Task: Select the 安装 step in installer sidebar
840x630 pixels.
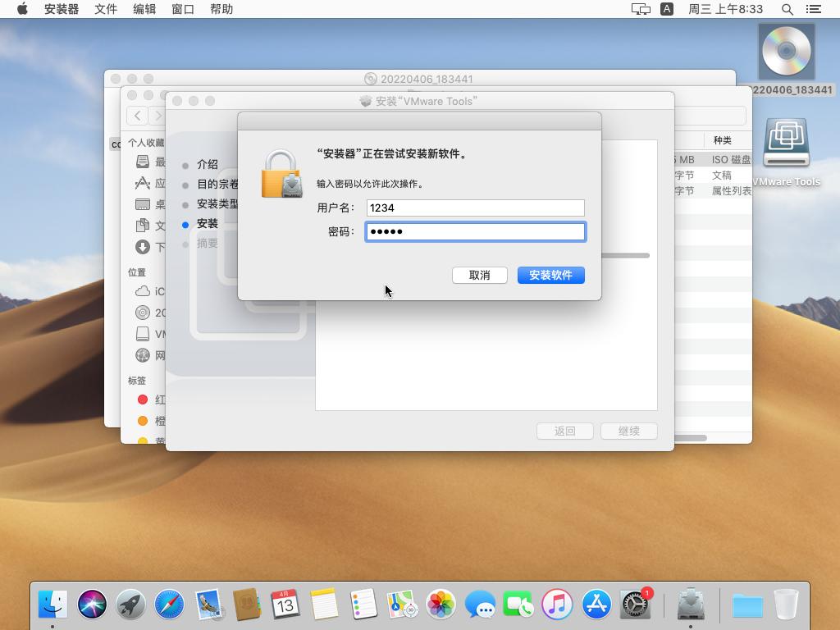Action: (207, 224)
